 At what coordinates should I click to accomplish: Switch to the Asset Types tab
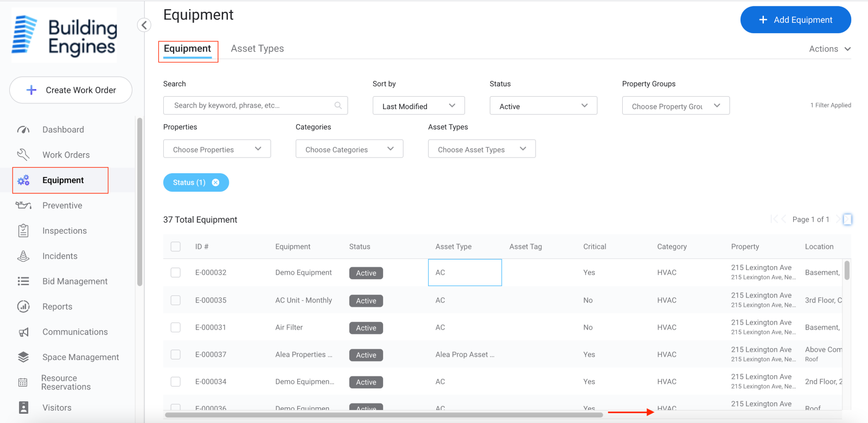257,49
